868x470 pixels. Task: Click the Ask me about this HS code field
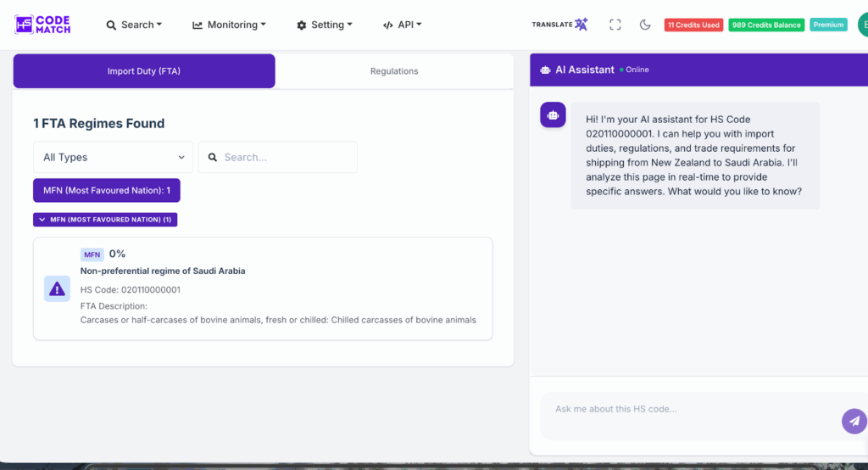(x=687, y=410)
